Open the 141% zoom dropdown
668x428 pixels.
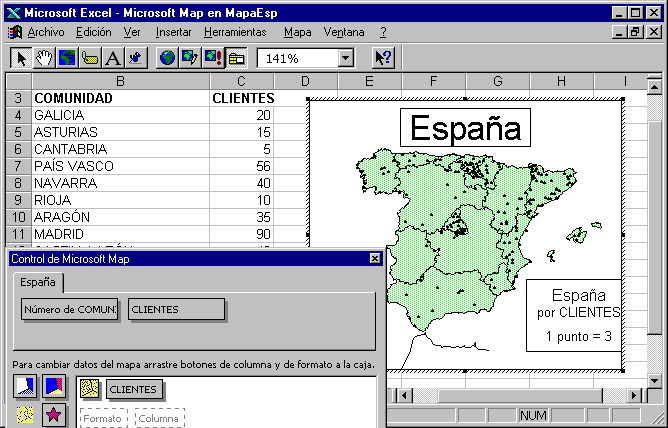[345, 59]
